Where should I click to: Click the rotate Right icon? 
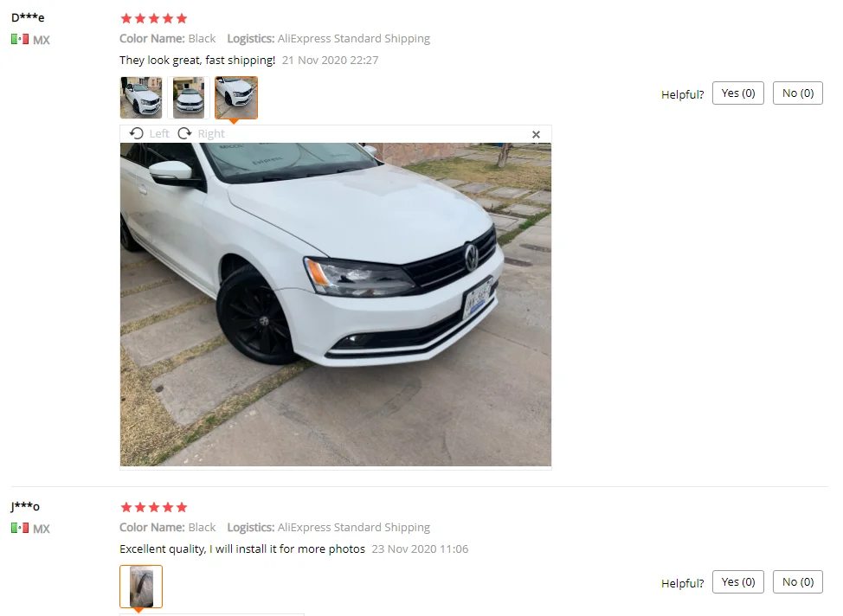tap(185, 133)
